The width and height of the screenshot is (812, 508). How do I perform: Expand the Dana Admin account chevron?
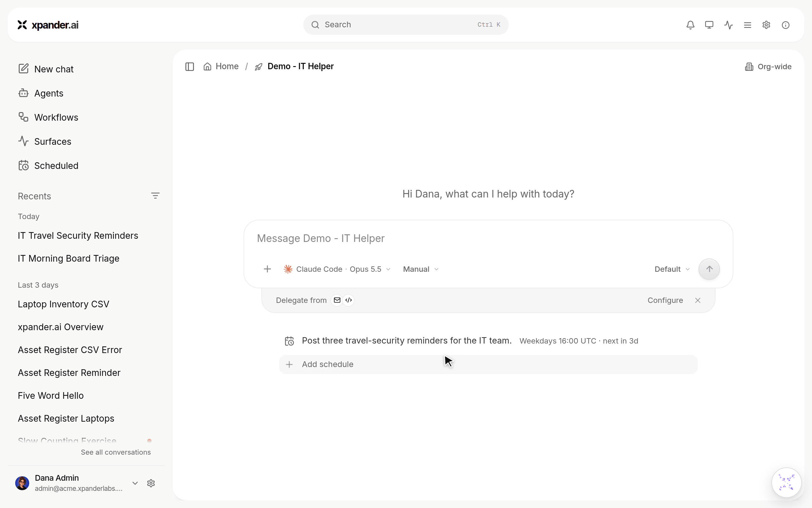135,483
